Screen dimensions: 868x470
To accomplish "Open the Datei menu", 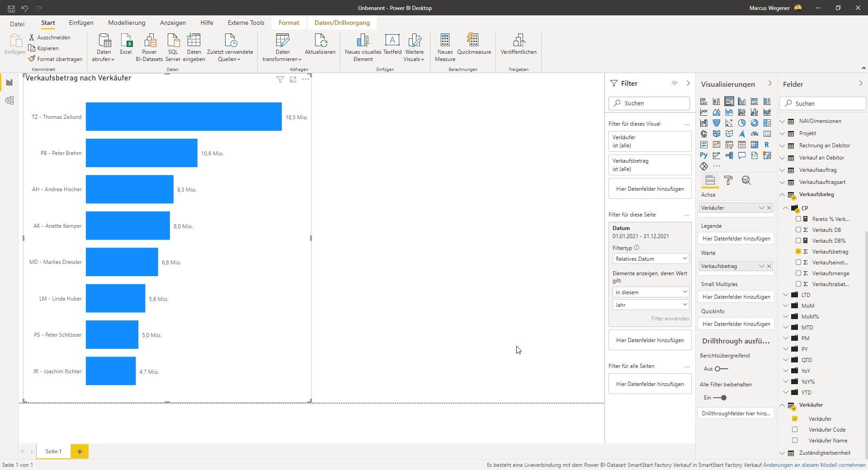I will (x=17, y=24).
